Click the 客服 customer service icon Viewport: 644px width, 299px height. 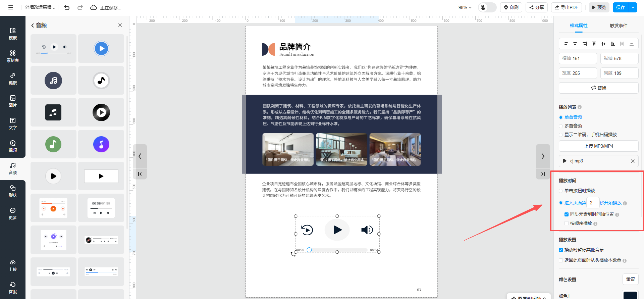coord(12,288)
